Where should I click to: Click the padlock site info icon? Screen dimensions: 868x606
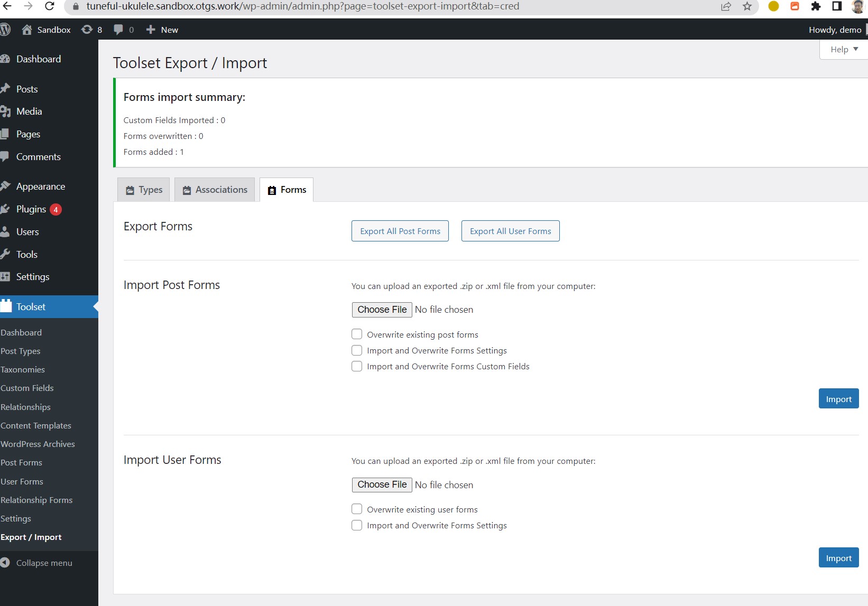[x=76, y=6]
